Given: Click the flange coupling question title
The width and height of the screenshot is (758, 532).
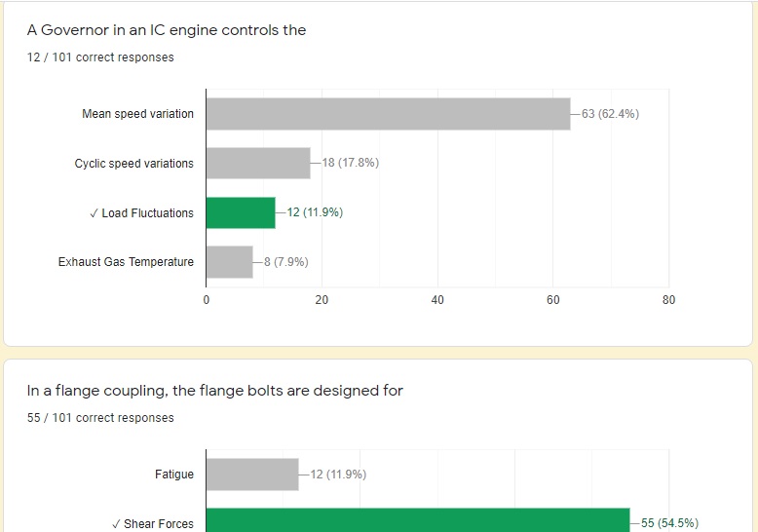Looking at the screenshot, I should [215, 391].
